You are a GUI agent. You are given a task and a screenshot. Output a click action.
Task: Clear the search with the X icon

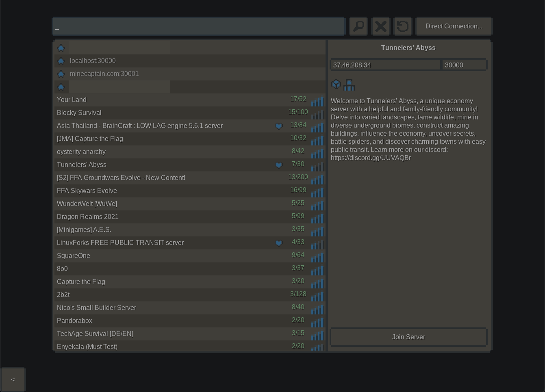381,26
